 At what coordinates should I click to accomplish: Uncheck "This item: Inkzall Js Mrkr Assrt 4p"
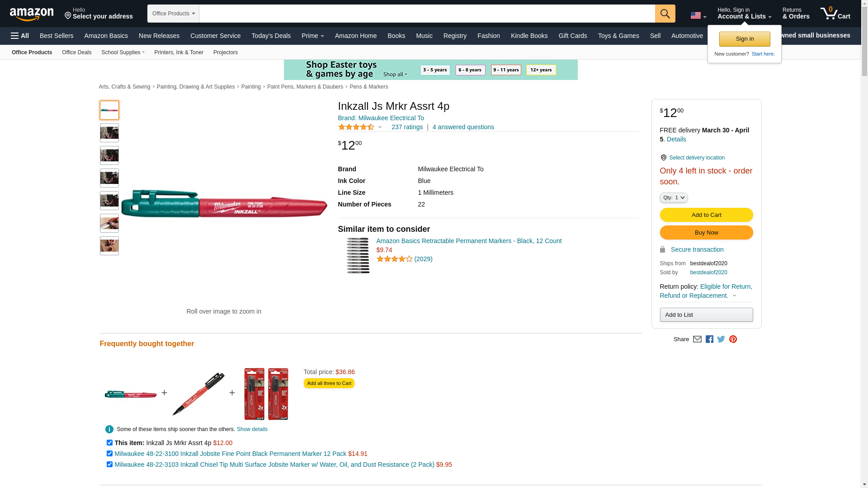(109, 443)
